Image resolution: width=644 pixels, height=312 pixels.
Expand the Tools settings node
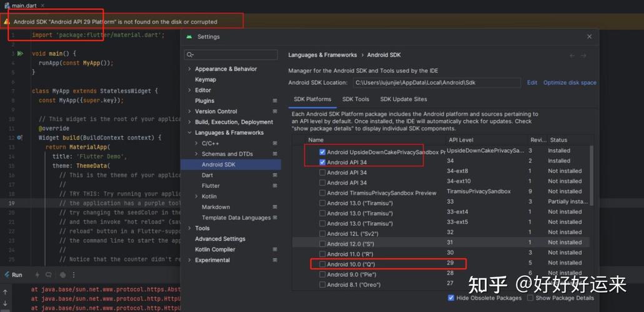[x=189, y=228]
